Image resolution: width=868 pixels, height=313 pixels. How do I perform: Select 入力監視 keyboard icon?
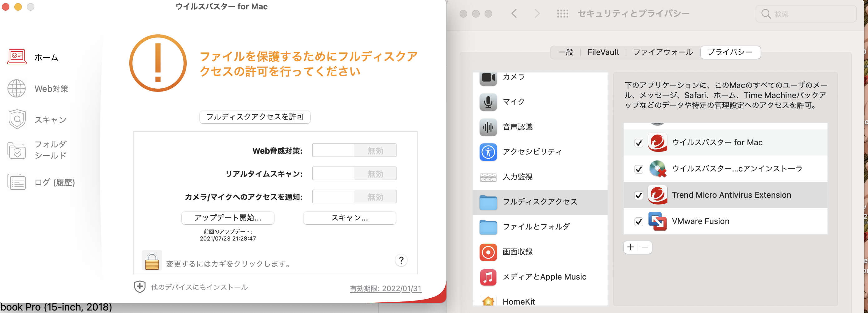pos(488,177)
